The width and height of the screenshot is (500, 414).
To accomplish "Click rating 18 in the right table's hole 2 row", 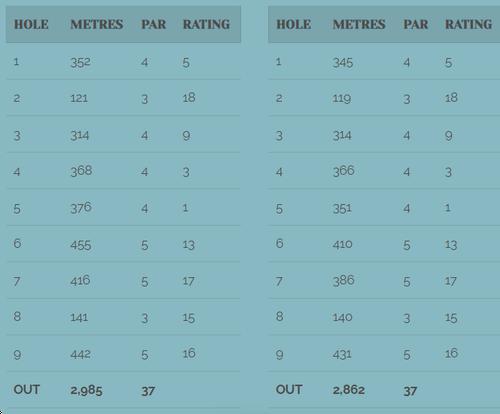I will [x=451, y=98].
